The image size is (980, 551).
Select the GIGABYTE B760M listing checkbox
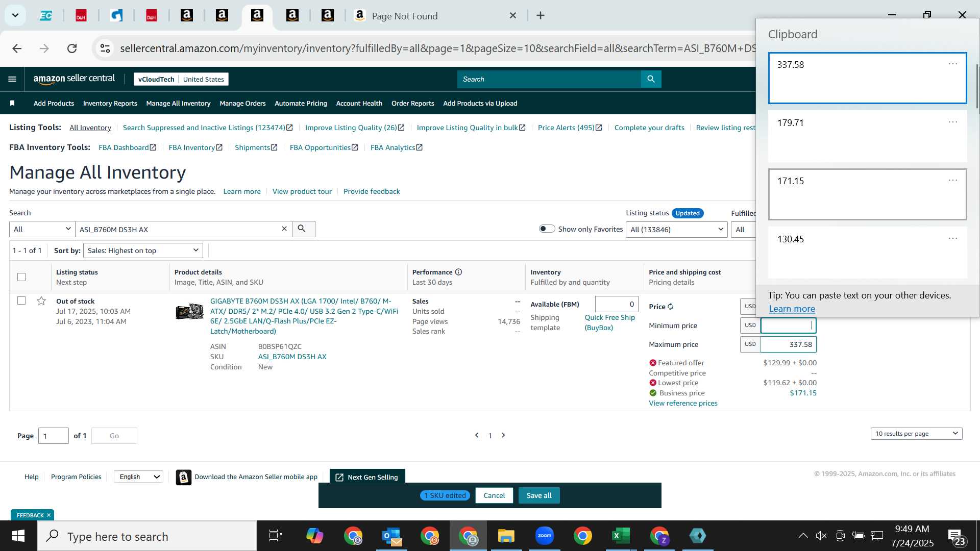[x=21, y=300]
